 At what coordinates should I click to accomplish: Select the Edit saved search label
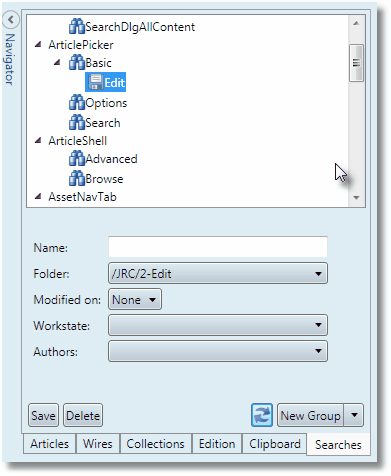click(114, 82)
